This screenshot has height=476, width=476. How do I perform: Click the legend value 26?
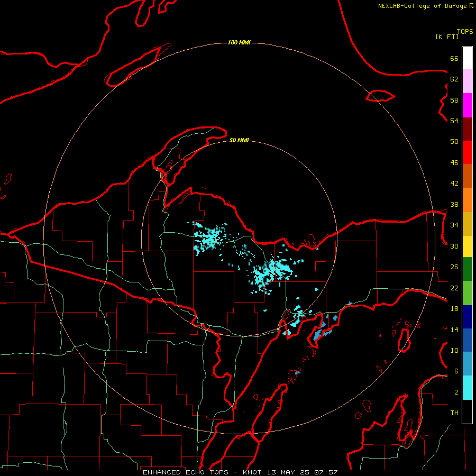(x=454, y=267)
